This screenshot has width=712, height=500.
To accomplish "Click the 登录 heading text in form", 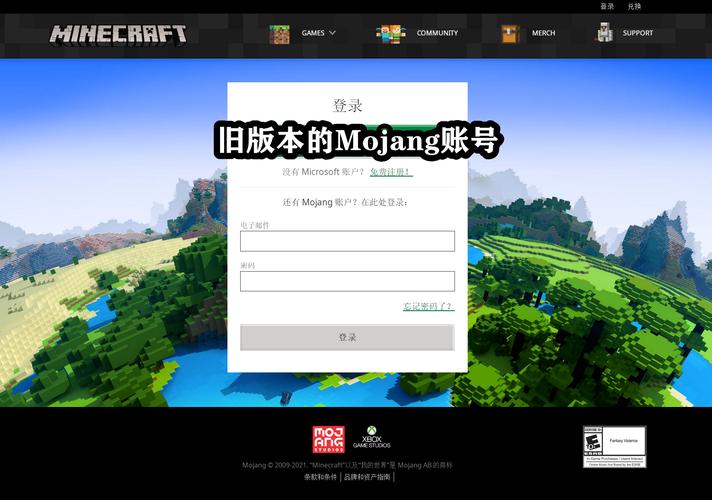I will (347, 105).
